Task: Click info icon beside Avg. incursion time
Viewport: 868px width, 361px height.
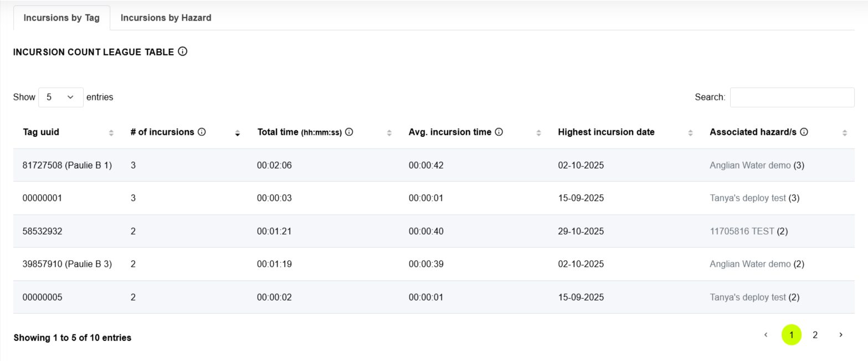Action: [x=499, y=132]
